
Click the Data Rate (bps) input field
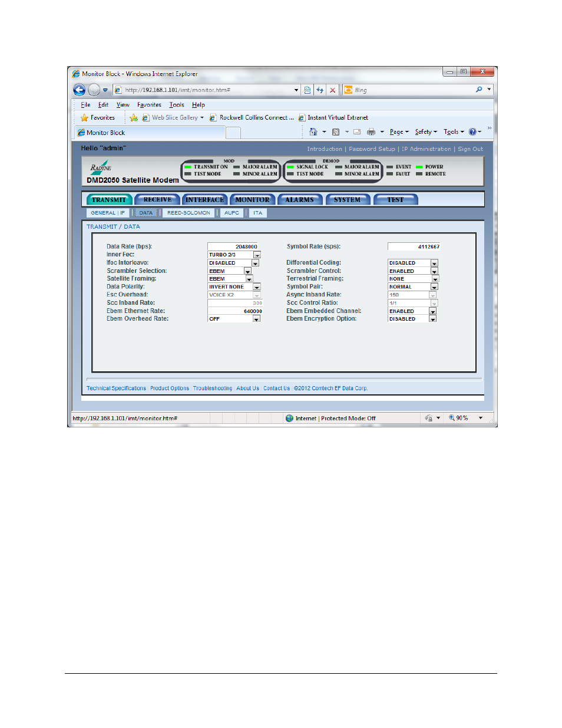[233, 246]
